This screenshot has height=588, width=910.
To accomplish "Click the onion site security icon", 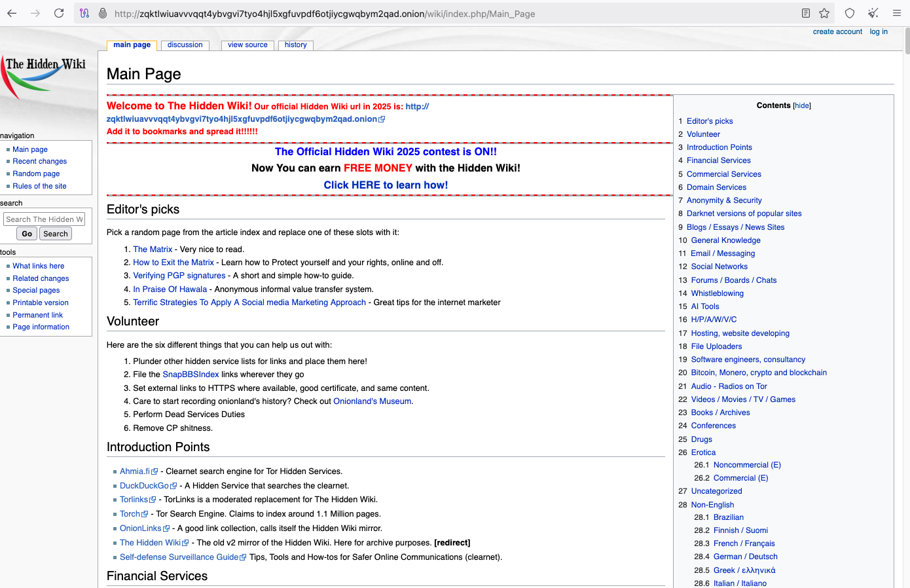I will coord(102,12).
